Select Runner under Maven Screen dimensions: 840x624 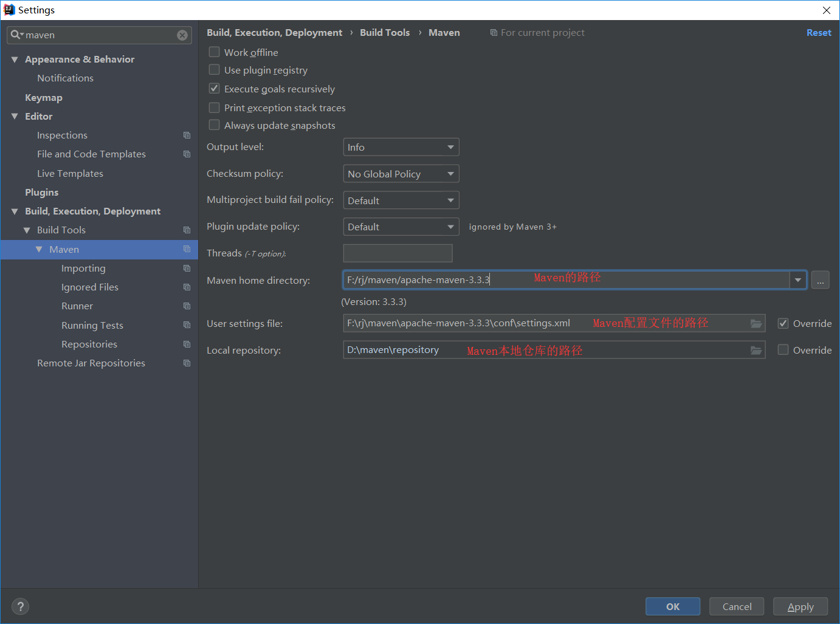(77, 306)
